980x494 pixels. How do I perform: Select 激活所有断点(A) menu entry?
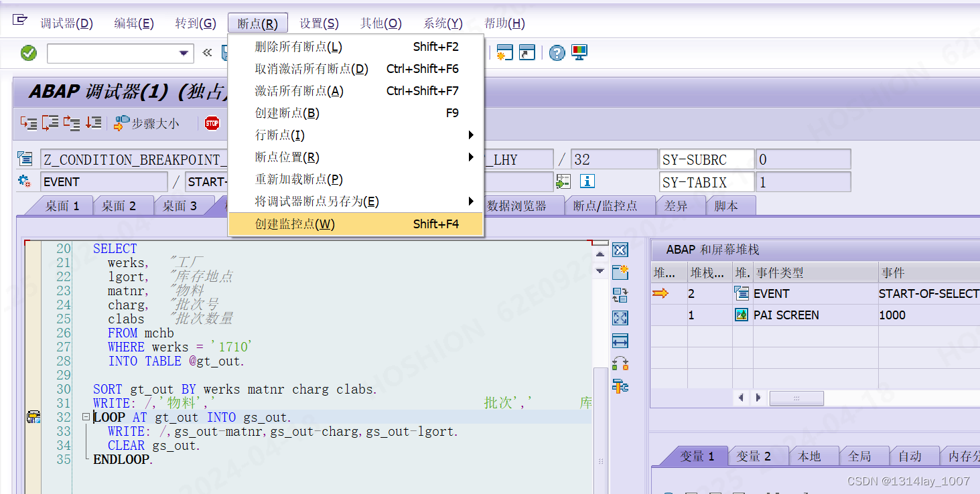point(356,91)
